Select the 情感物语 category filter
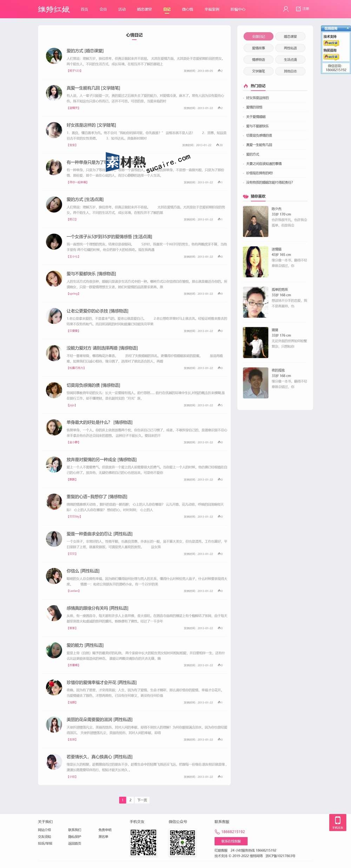The width and height of the screenshot is (351, 868). (x=258, y=60)
